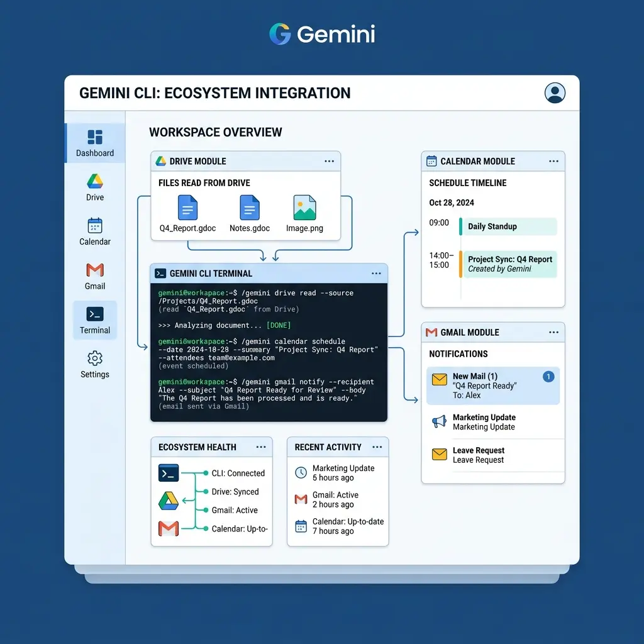Select the Calendar: Up-to- health status
Image resolution: width=644 pixels, height=644 pixels.
(x=240, y=528)
